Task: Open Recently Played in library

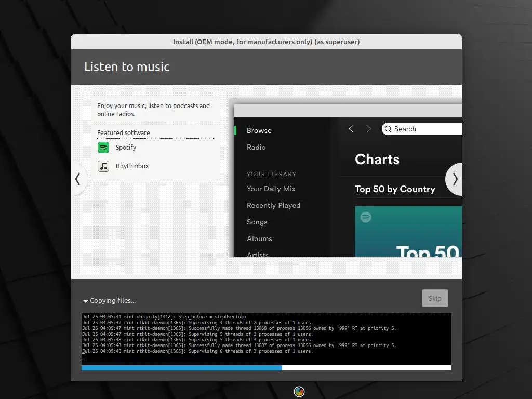Action: [x=273, y=205]
